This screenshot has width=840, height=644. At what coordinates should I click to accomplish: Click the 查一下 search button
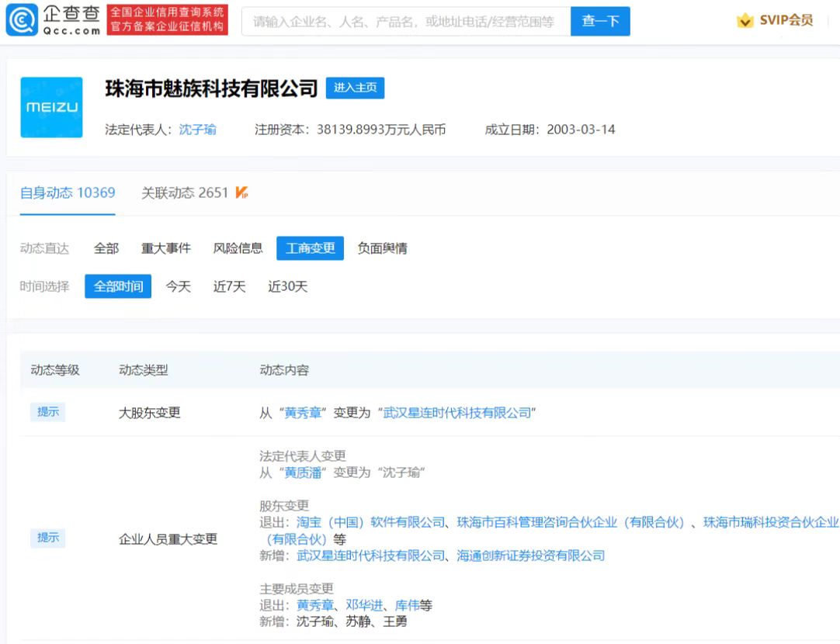600,22
